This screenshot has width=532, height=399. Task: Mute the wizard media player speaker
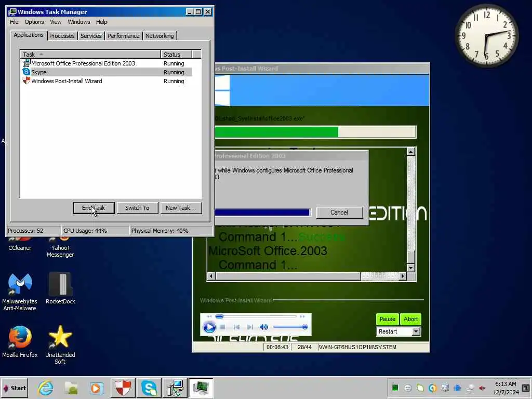coord(263,327)
